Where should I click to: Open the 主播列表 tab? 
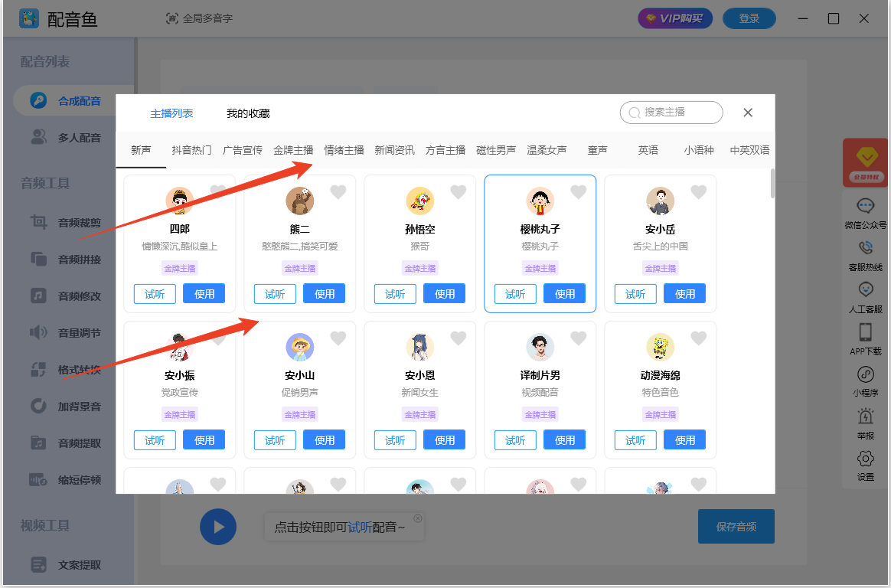pos(171,113)
